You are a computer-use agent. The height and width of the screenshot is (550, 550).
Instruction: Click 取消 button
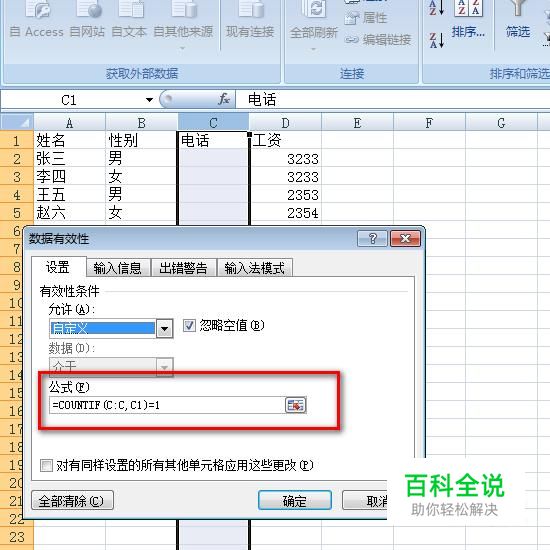click(x=365, y=501)
